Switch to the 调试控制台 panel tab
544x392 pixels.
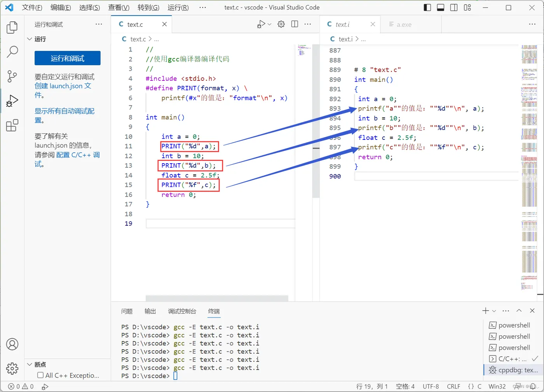pos(182,311)
